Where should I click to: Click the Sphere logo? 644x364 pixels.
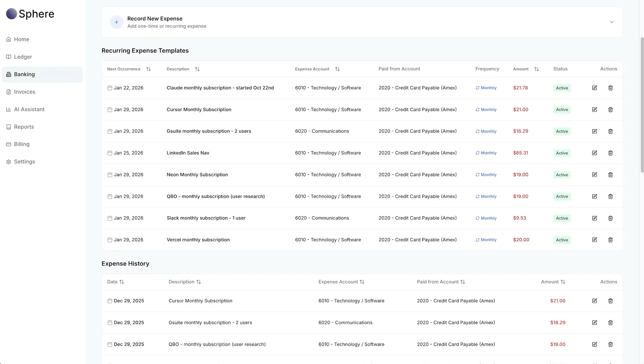coord(30,14)
